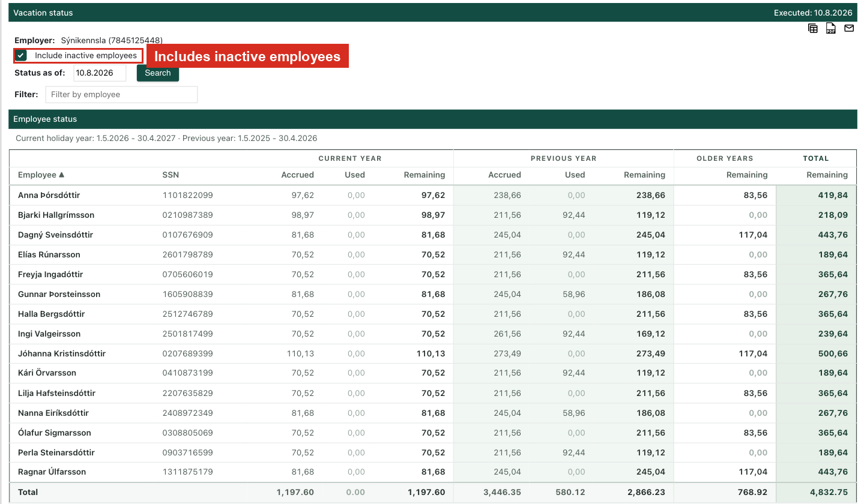Toggle sort arrow beside Employee header
Image resolution: width=864 pixels, height=504 pixels.
pos(61,175)
